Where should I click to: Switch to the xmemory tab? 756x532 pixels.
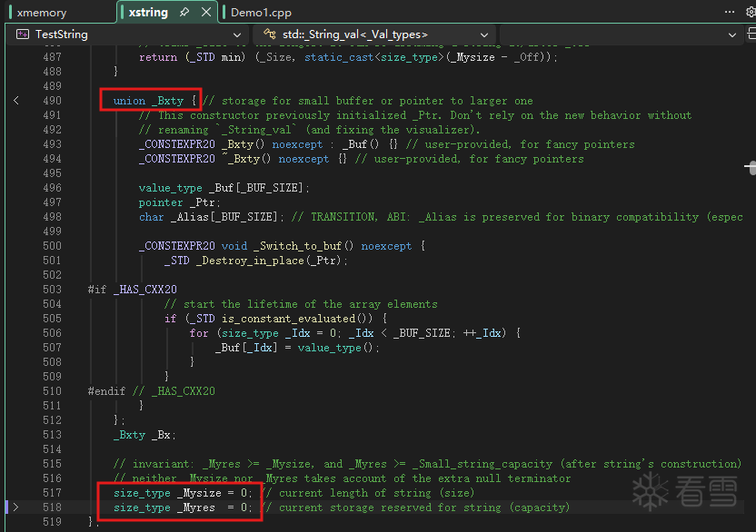click(x=42, y=13)
